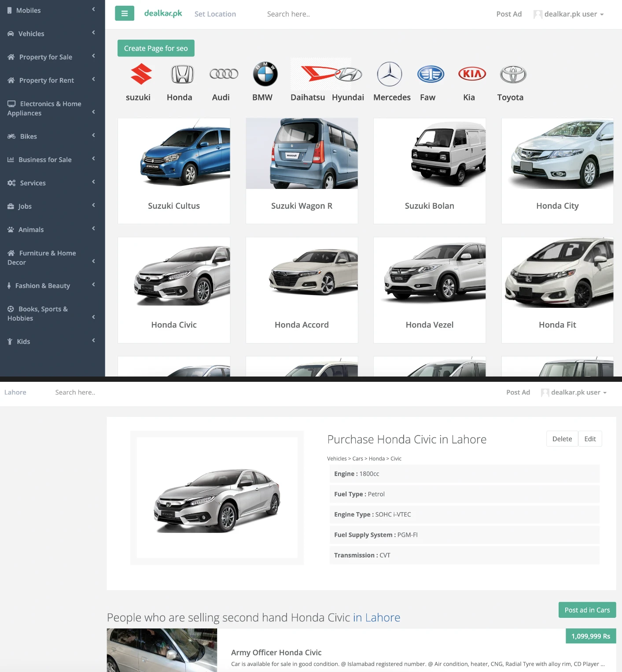Viewport: 622px width, 672px height.
Task: Pick the Mercedes star logo
Action: 389,74
